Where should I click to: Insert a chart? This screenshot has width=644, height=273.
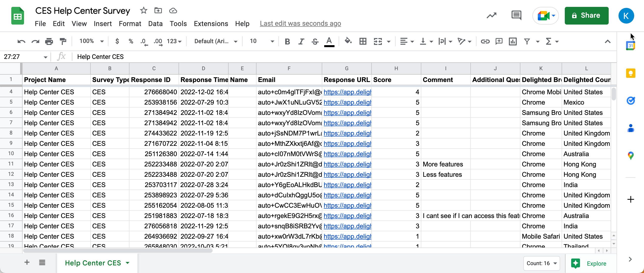pyautogui.click(x=513, y=41)
